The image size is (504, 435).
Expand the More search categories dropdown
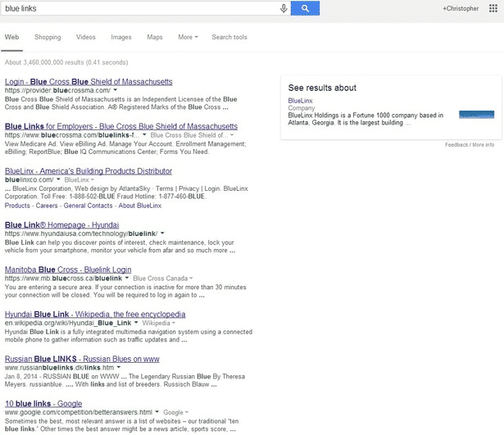(188, 37)
